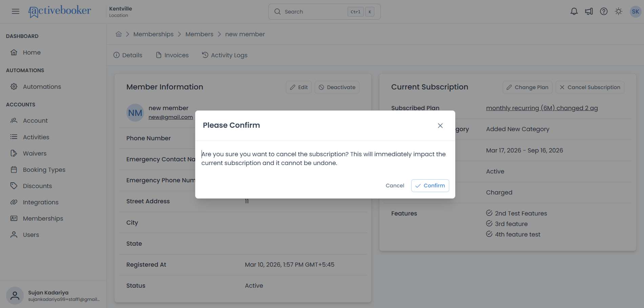Click the '4th feature test' text
This screenshot has height=308, width=644.
tap(518, 234)
